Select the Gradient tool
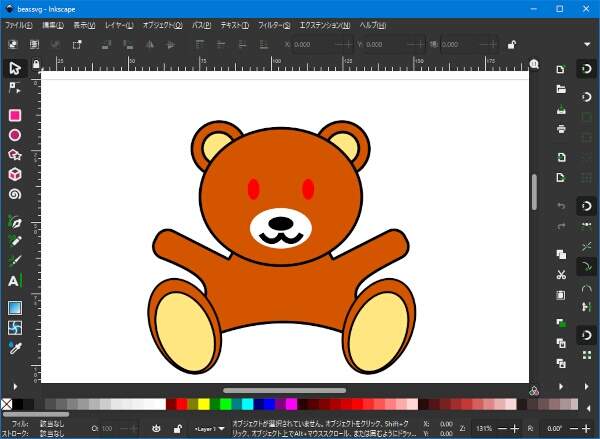Viewport: 600px width, 439px height. [15, 308]
